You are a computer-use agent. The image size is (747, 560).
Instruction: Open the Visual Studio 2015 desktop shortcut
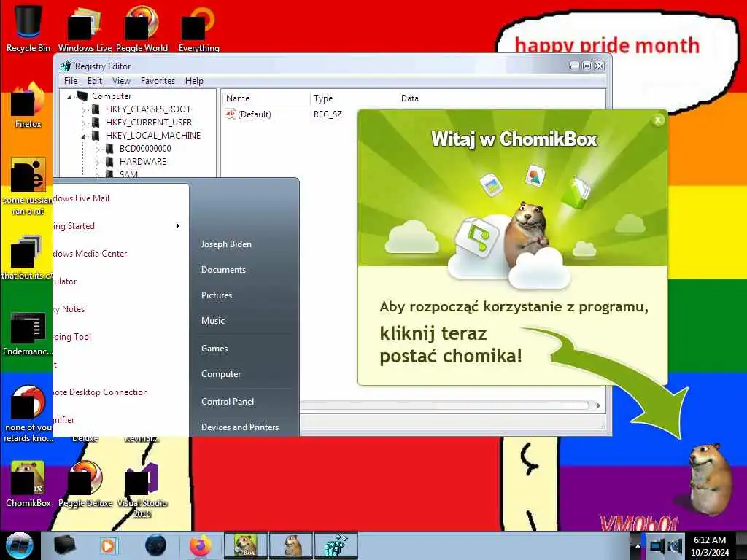142,489
